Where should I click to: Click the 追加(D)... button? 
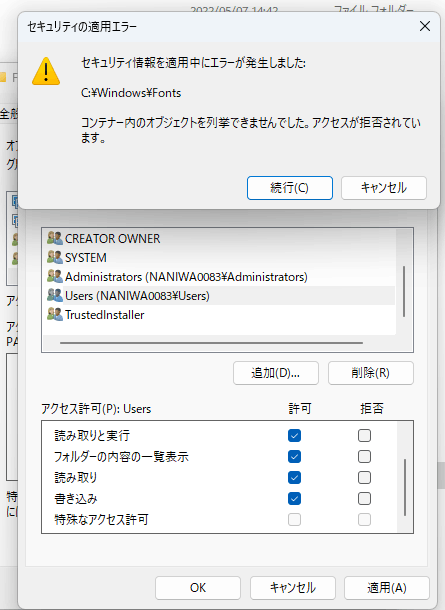tap(276, 373)
